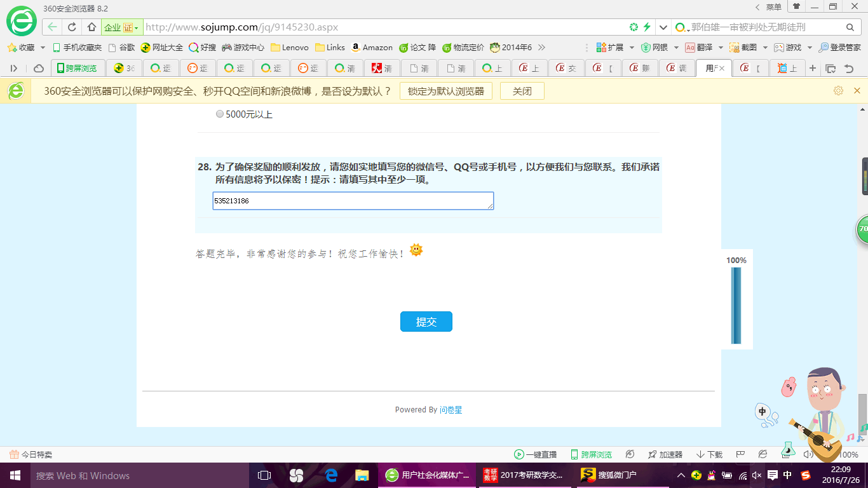Screen dimensions: 868x488
Task: Open the Amazon bookmark
Action: 372,48
